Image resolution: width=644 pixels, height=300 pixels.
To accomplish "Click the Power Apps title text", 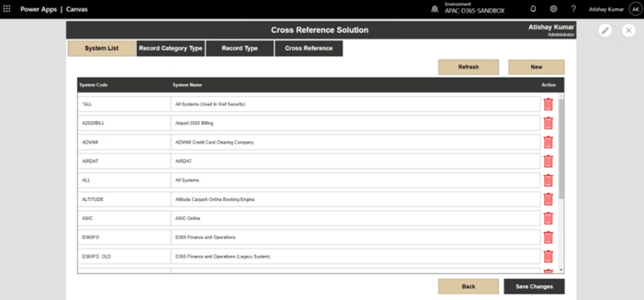I will pyautogui.click(x=39, y=9).
